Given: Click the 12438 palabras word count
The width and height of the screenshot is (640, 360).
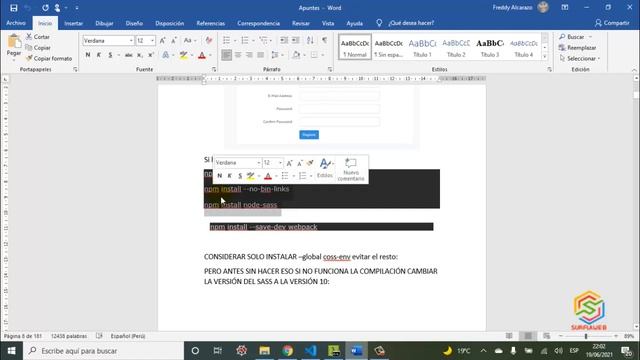Looking at the screenshot, I should click(x=69, y=336).
